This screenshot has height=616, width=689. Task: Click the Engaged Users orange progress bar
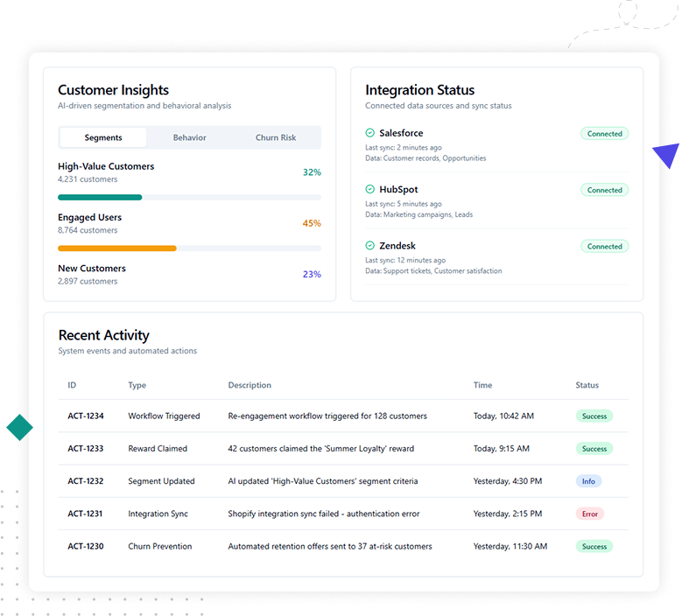117,248
